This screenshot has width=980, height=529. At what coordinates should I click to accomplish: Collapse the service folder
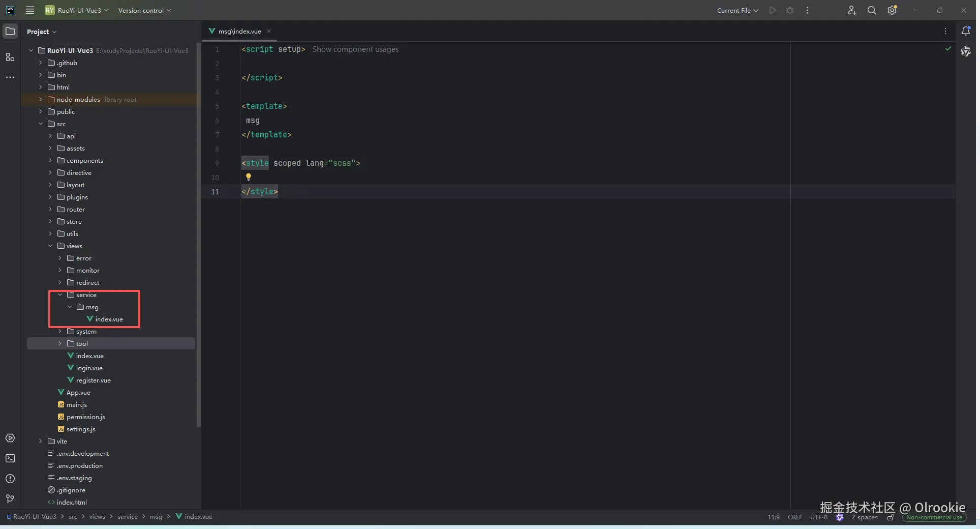point(60,295)
